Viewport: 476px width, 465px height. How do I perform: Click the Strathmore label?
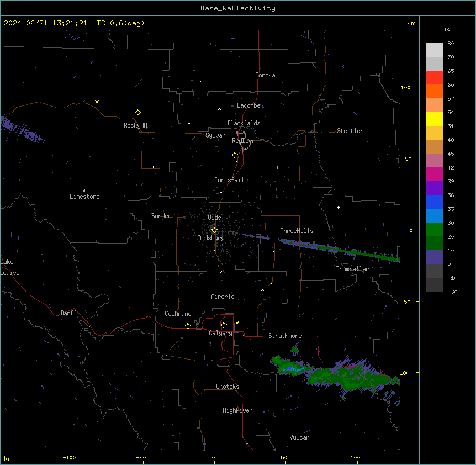point(285,336)
